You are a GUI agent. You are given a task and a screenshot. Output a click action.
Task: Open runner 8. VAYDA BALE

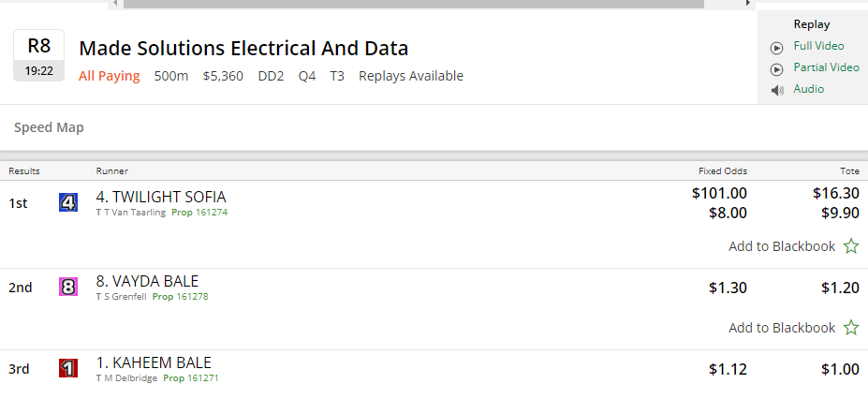(x=147, y=281)
